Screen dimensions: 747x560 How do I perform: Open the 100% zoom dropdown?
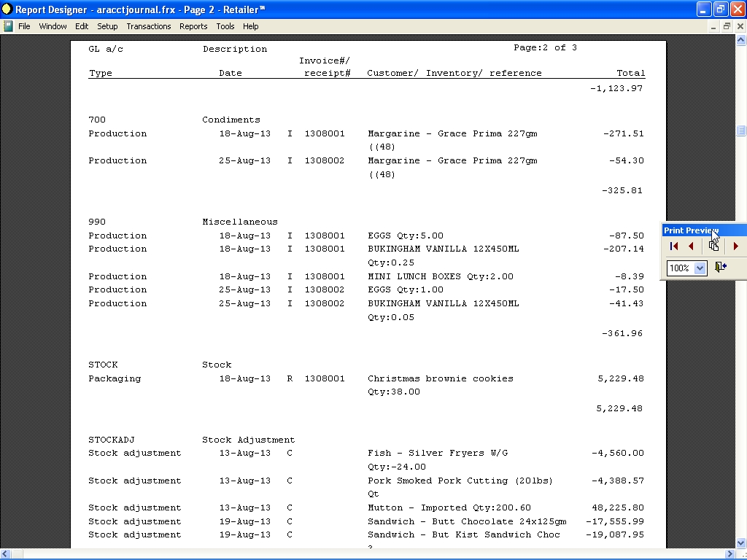700,268
